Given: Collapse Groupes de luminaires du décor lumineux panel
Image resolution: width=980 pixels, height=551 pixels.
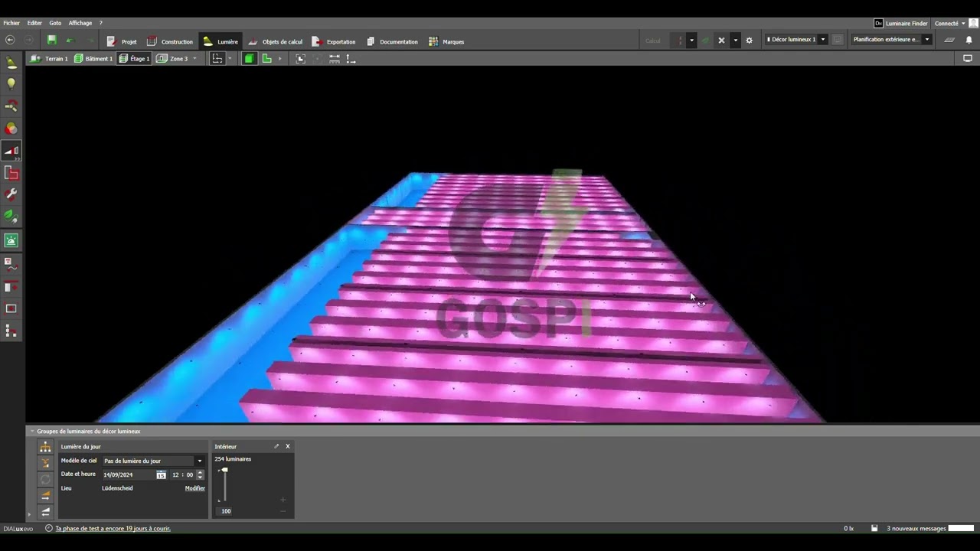Looking at the screenshot, I should 32,431.
